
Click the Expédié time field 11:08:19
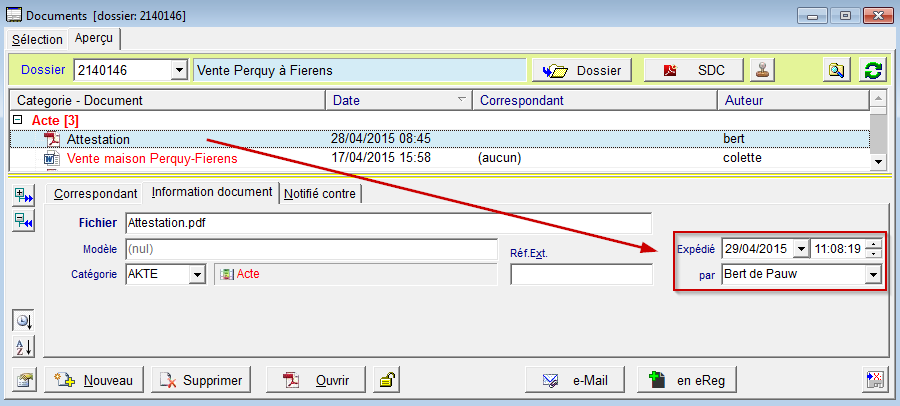(x=838, y=249)
